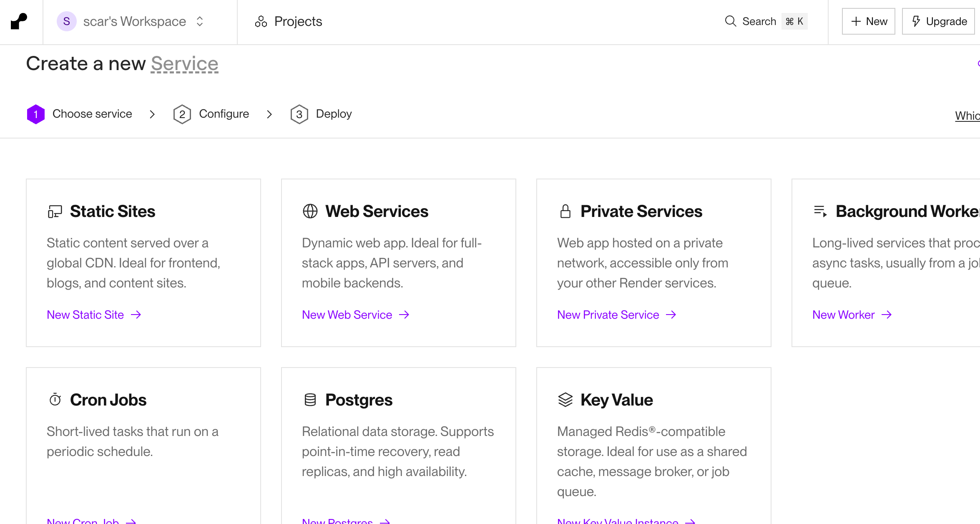The height and width of the screenshot is (524, 980).
Task: Expand the scar's Workspace switcher
Action: coord(200,21)
